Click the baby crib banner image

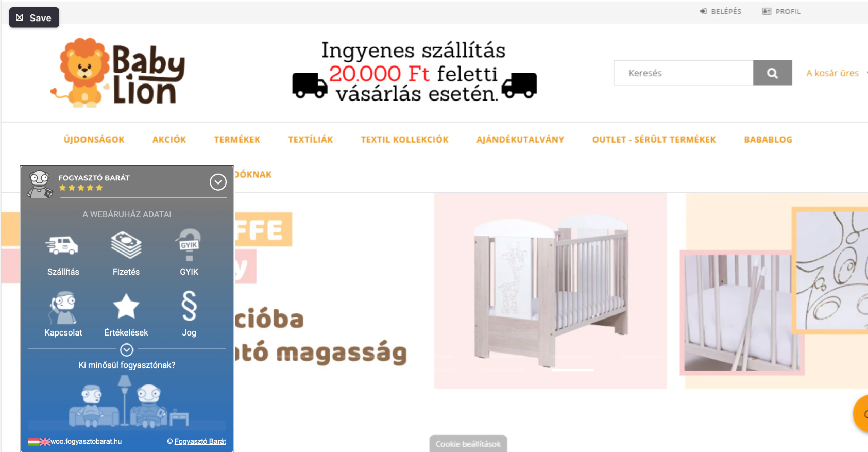pyautogui.click(x=550, y=290)
